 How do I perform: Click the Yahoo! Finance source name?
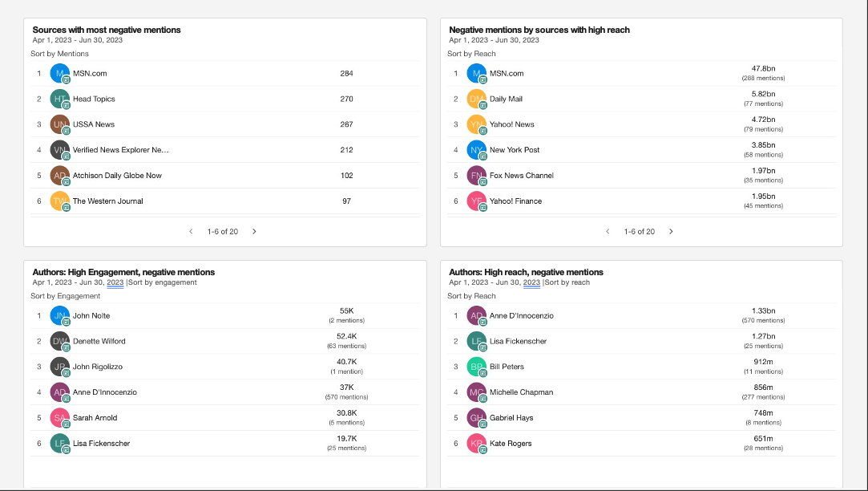[515, 201]
